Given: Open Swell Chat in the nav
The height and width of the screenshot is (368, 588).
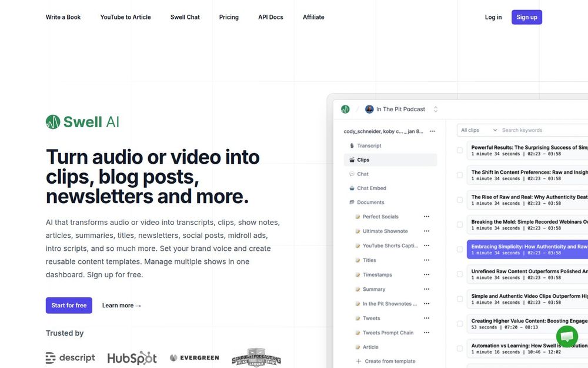Looking at the screenshot, I should click(185, 17).
